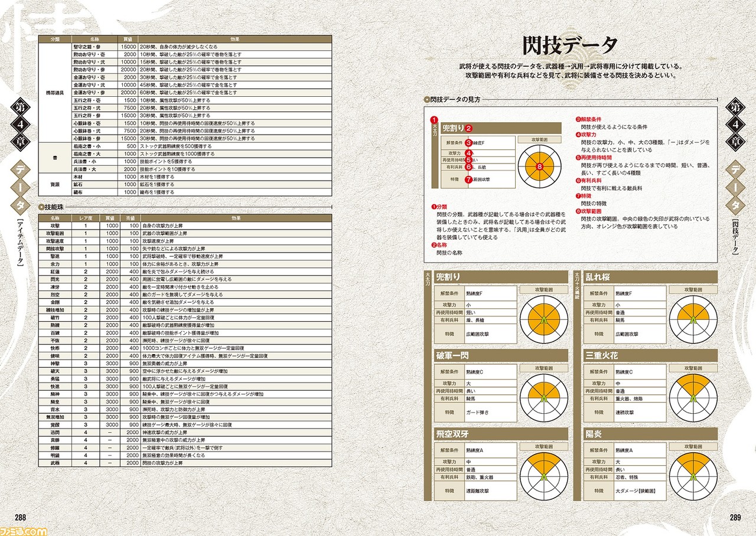Click the 金剛 skill bead name
This screenshot has width=756, height=536.
point(56,302)
